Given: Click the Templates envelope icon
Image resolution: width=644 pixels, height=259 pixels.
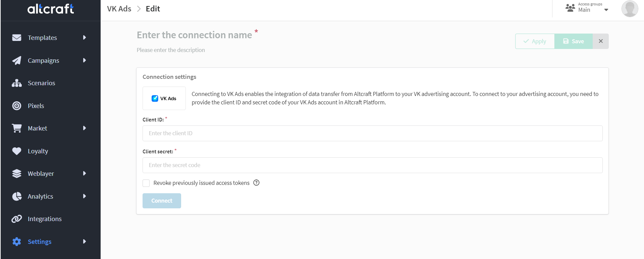Looking at the screenshot, I should pos(17,38).
